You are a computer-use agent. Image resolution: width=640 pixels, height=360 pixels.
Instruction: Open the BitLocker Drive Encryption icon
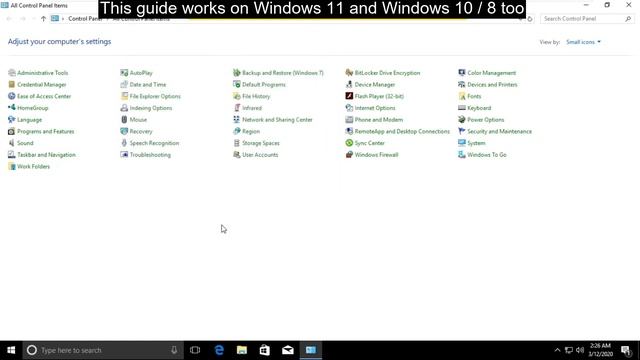coord(349,73)
